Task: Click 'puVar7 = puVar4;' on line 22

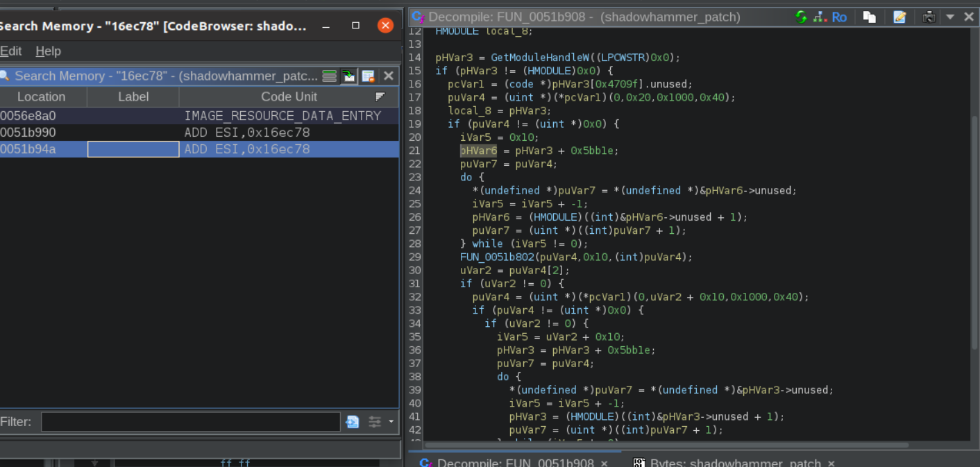Action: tap(509, 164)
